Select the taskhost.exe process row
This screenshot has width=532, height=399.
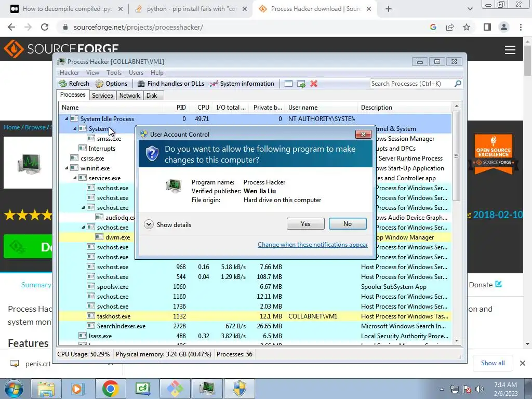click(x=255, y=316)
